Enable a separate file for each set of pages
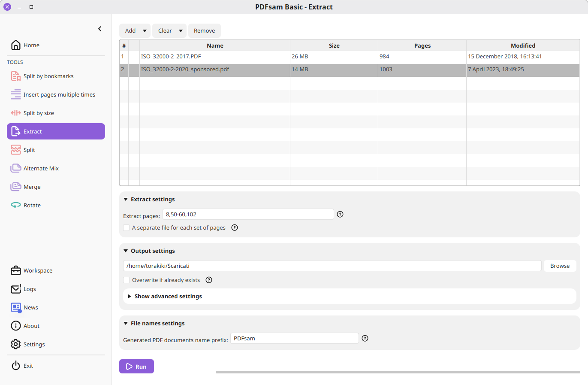The image size is (588, 385). coord(127,227)
